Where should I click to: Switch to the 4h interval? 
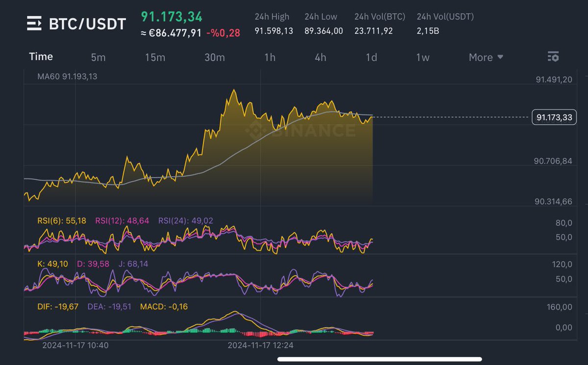(x=320, y=57)
